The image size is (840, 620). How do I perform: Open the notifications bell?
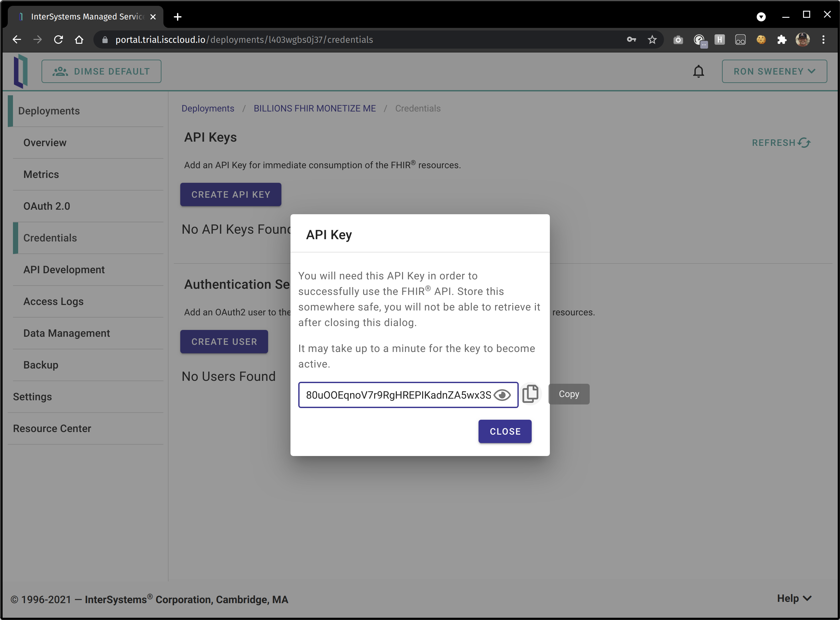(x=698, y=71)
